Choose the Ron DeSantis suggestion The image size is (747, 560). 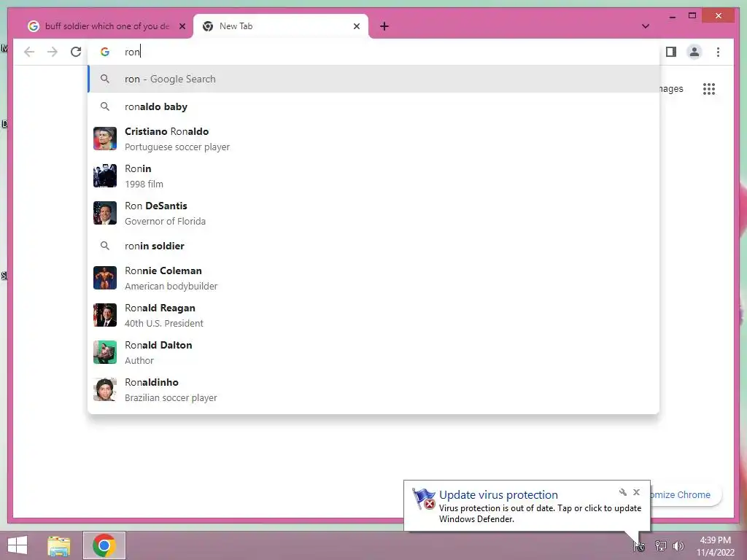coord(373,214)
